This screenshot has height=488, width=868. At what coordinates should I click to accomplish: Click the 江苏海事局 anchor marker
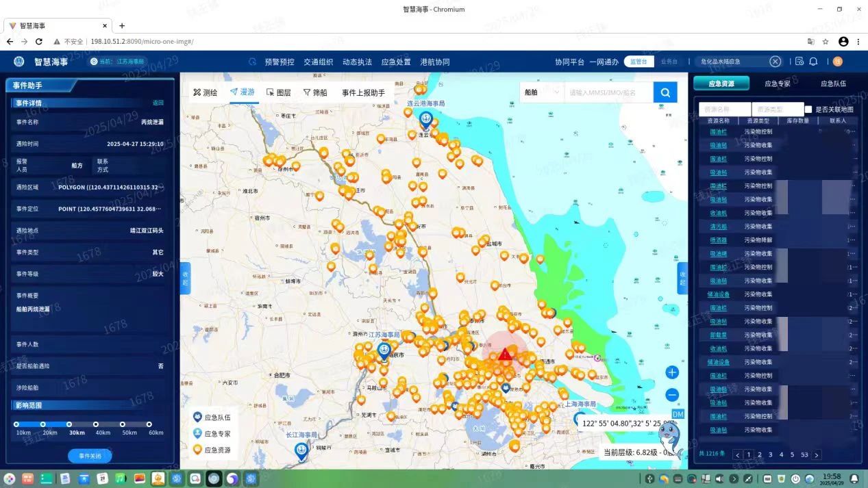[x=384, y=352]
